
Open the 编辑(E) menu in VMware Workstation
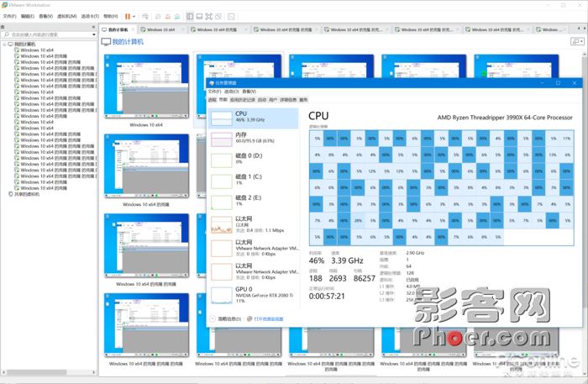[x=28, y=17]
